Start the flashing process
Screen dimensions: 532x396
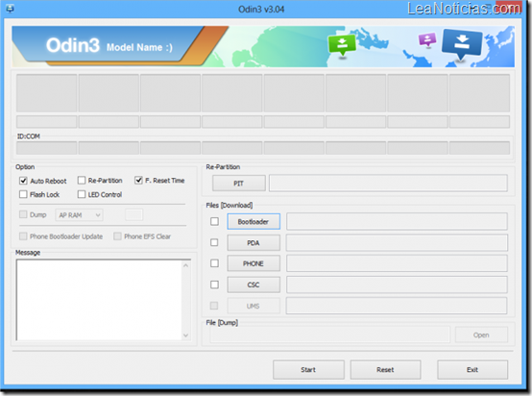pos(308,369)
